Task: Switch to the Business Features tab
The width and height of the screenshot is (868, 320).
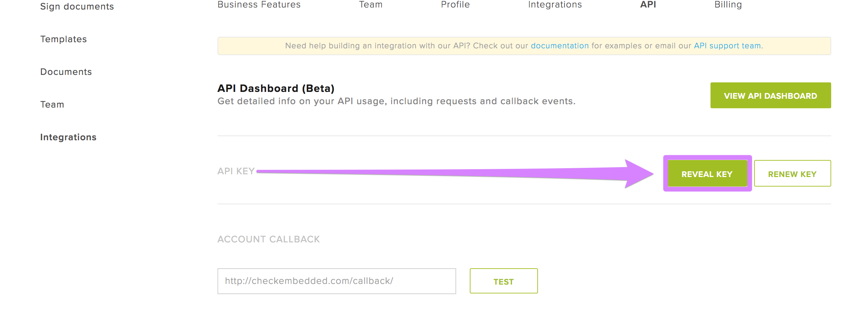Action: pyautogui.click(x=259, y=5)
